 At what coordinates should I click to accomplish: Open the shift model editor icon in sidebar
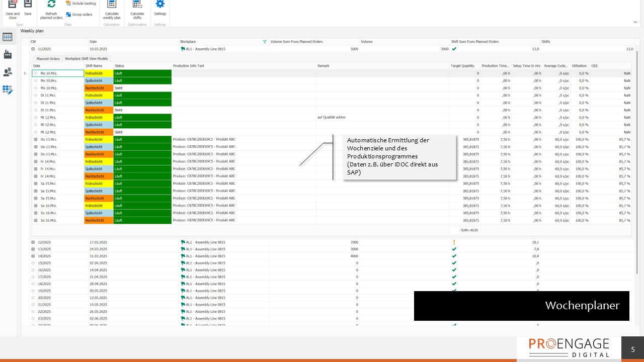[x=8, y=90]
